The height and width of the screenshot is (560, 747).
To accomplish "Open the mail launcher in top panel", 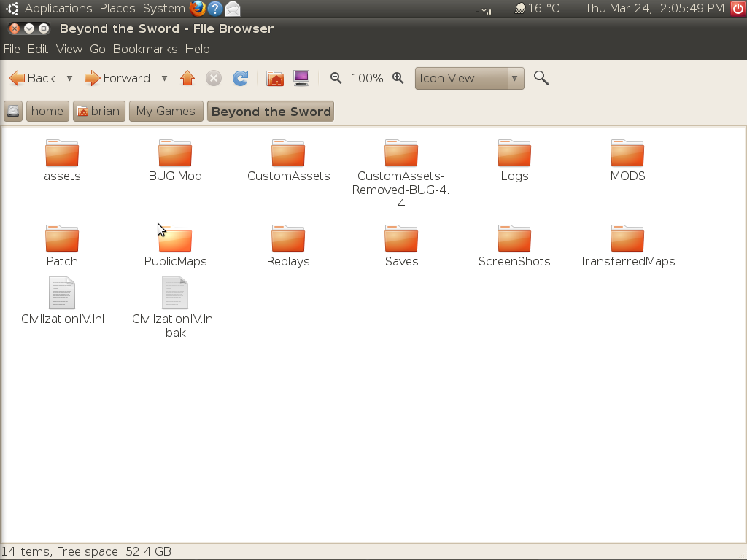I will [x=233, y=9].
